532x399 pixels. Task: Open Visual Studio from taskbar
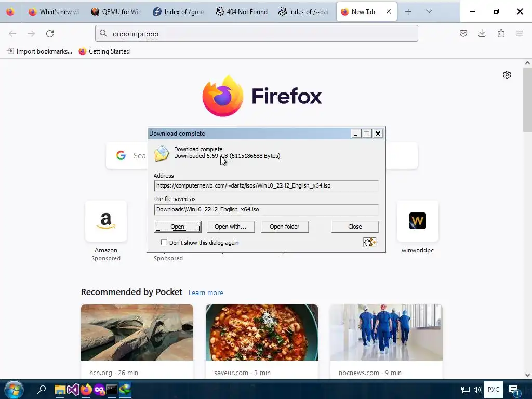(73, 390)
